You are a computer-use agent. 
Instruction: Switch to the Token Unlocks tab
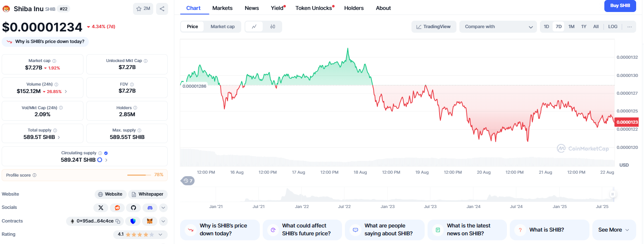click(x=314, y=8)
